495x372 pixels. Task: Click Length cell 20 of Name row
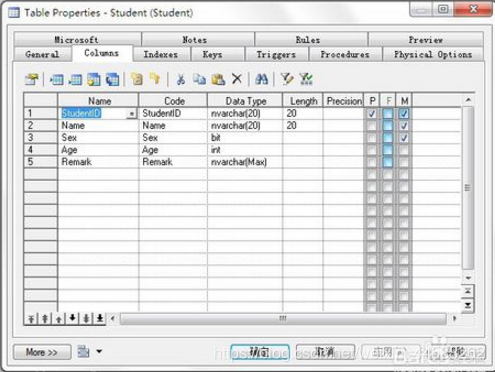[303, 126]
